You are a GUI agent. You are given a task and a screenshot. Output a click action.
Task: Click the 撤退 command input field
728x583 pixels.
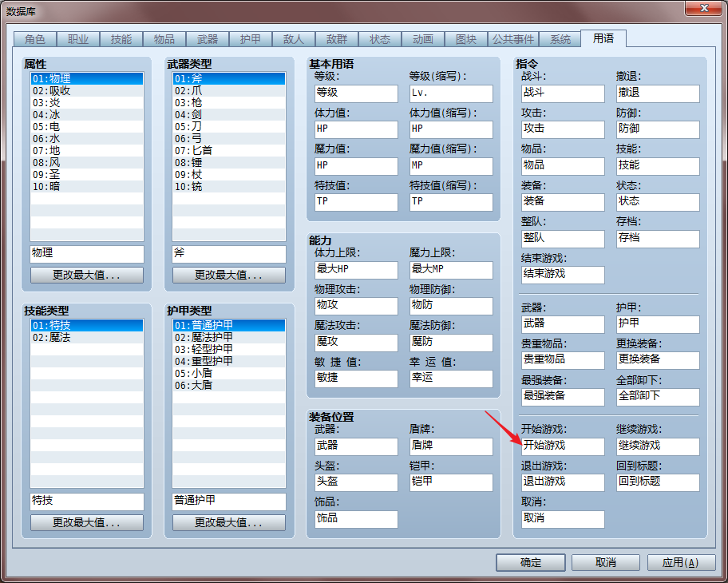point(658,93)
